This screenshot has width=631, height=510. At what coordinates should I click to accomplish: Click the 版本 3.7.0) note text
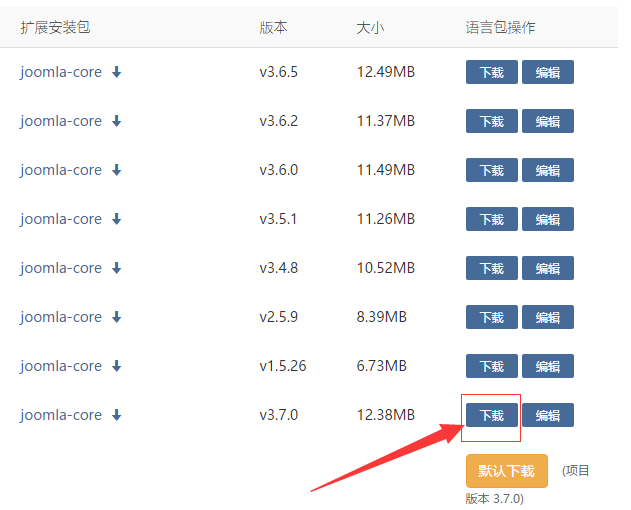tap(495, 499)
